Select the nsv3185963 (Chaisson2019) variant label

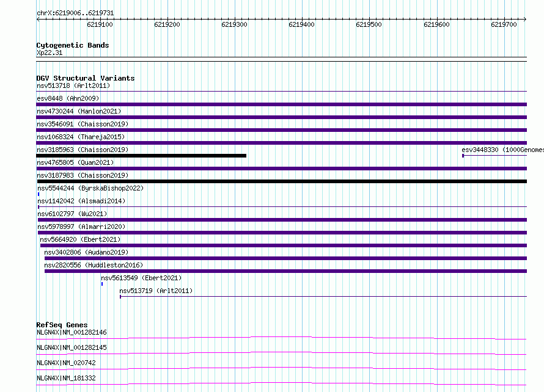tap(83, 150)
